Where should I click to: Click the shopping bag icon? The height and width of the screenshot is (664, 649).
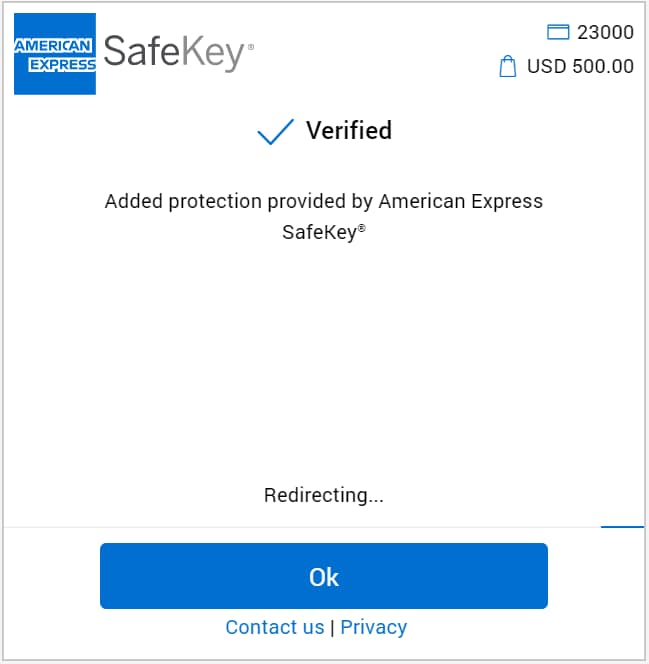[x=508, y=67]
